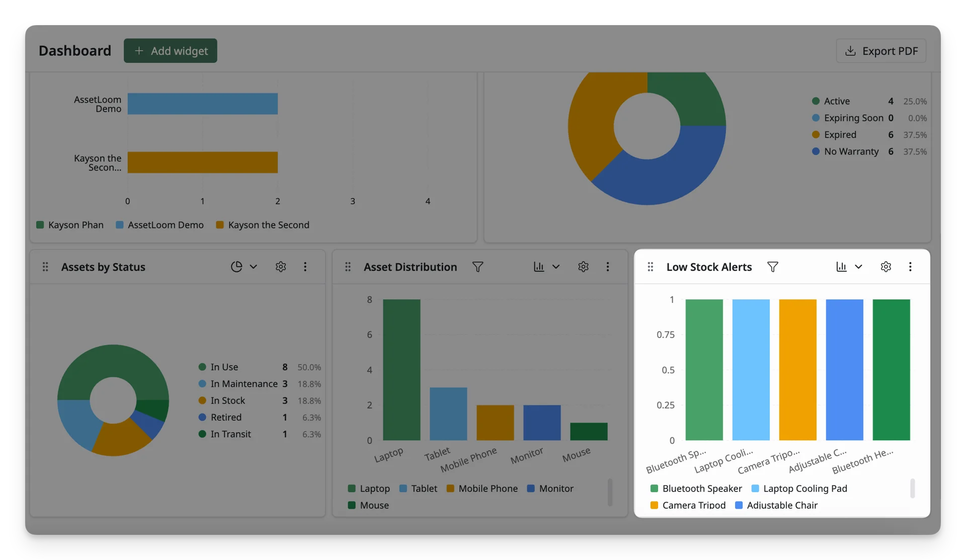The image size is (966, 560).
Task: Open Low Stock Alerts three-dot menu
Action: tap(910, 267)
